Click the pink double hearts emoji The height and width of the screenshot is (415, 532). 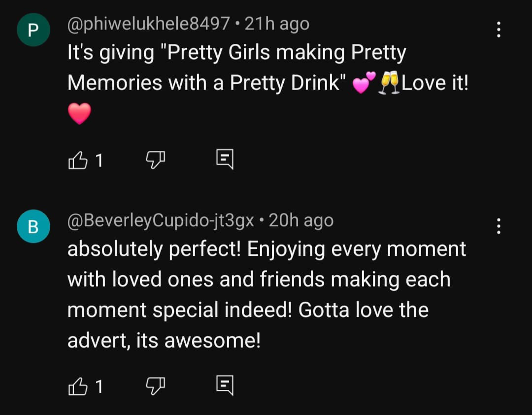pyautogui.click(x=364, y=83)
